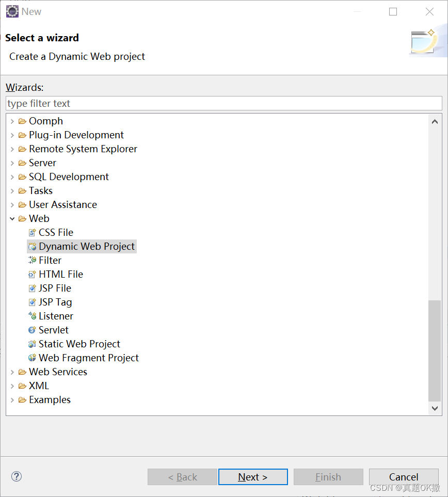Viewport: 448px width, 497px height.
Task: Click the Web Services folder icon
Action: coord(22,372)
